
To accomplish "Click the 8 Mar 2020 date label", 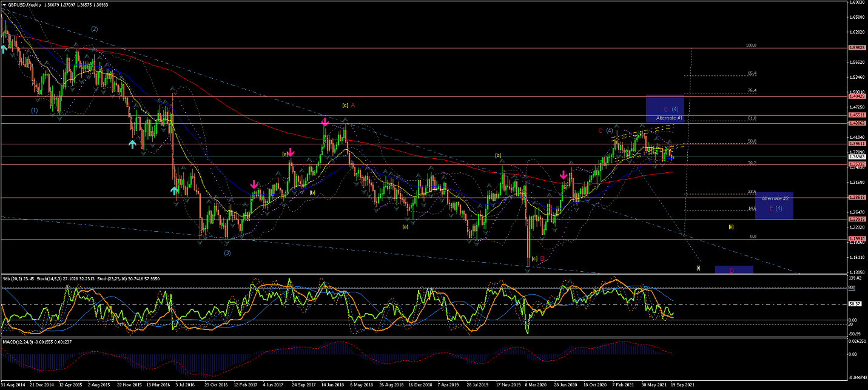I will (536, 385).
